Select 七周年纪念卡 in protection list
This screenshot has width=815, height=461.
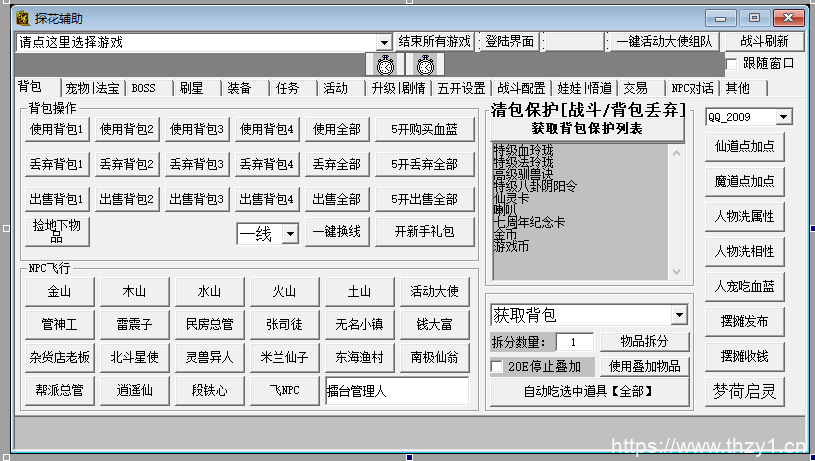coord(529,222)
